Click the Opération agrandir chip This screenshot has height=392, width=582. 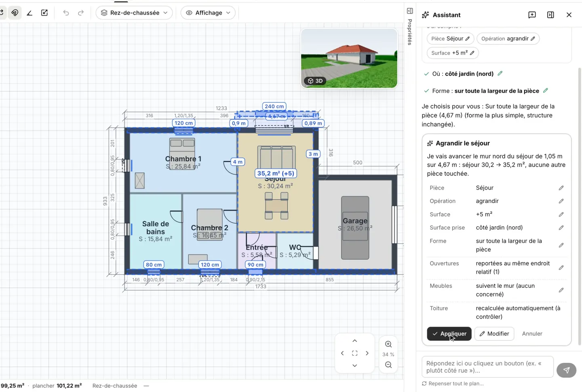pos(508,39)
